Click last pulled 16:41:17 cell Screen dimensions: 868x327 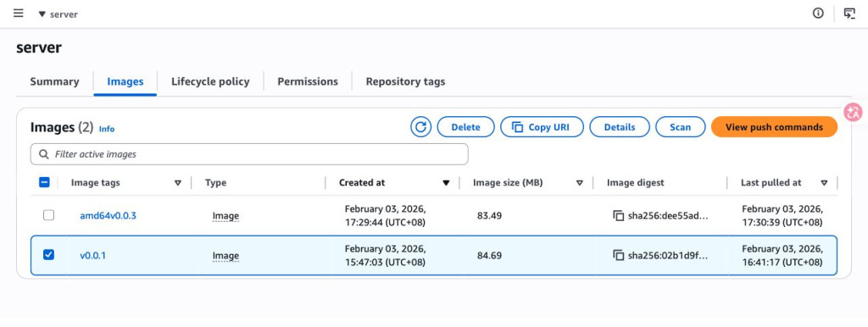pyautogui.click(x=782, y=256)
